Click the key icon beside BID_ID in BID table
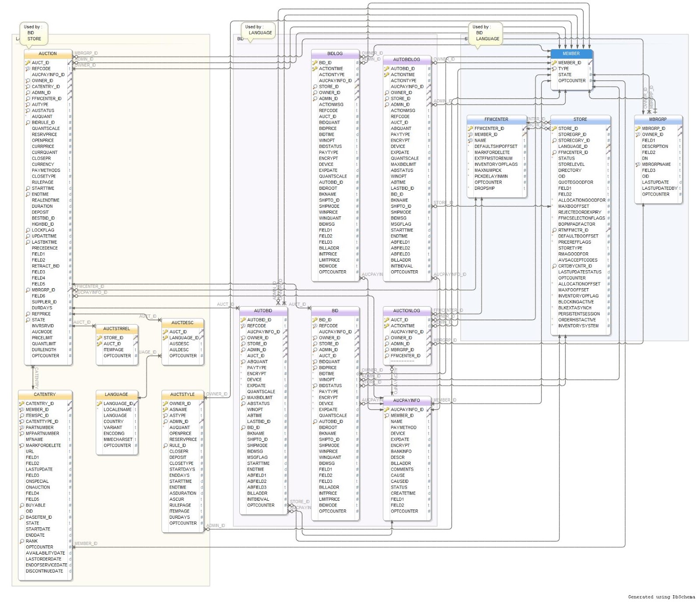 tap(315, 320)
